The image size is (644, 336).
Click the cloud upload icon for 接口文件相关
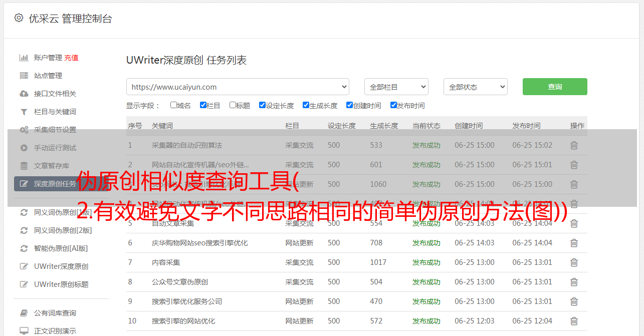tap(24, 94)
